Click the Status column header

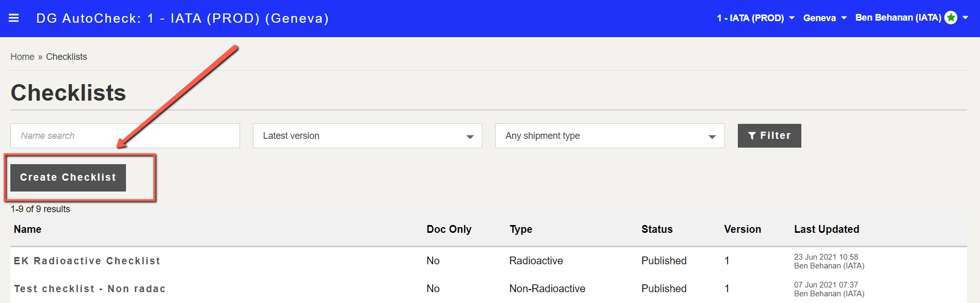coord(657,229)
